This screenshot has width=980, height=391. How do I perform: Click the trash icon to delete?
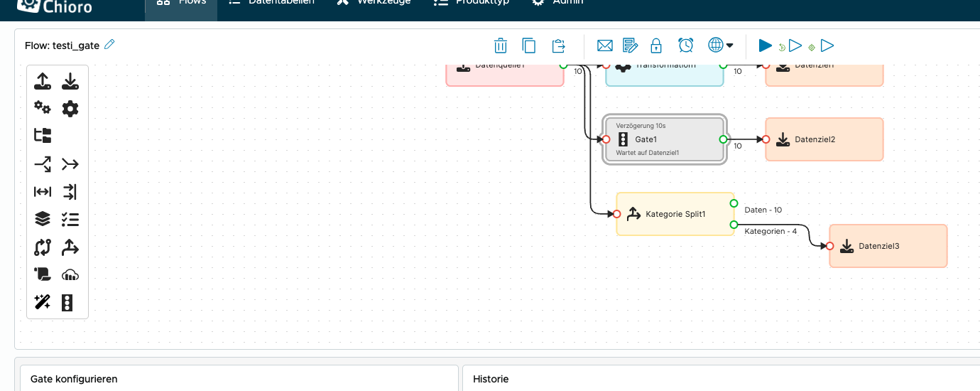point(501,45)
